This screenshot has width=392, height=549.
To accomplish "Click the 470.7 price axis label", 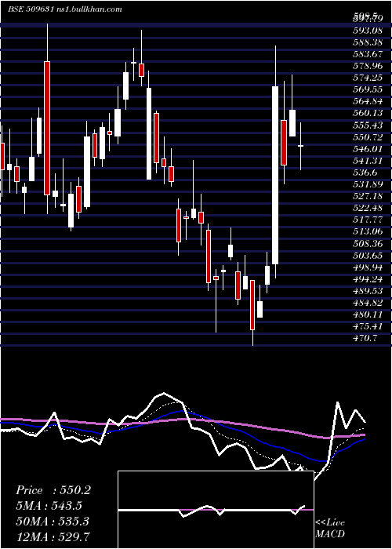I will 365,339.
